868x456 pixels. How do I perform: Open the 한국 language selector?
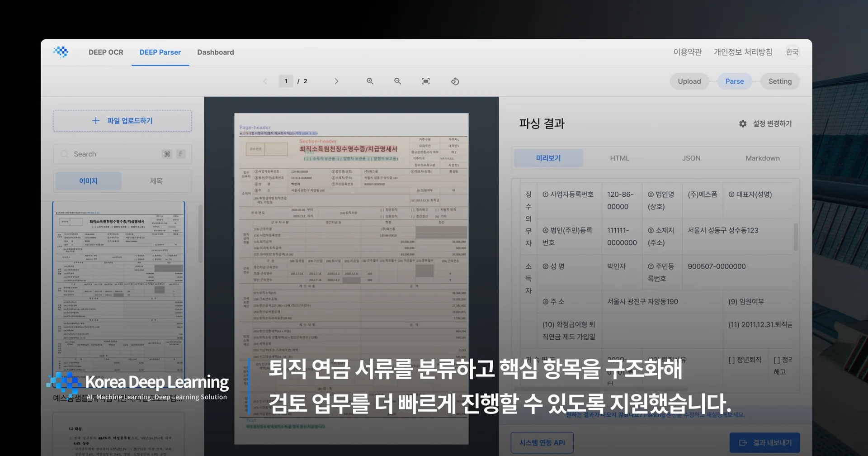[x=792, y=52]
